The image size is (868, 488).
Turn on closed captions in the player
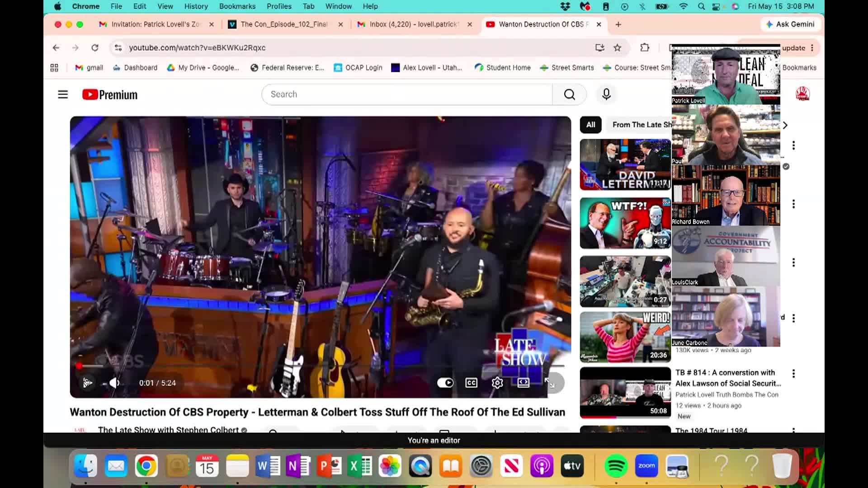click(471, 383)
